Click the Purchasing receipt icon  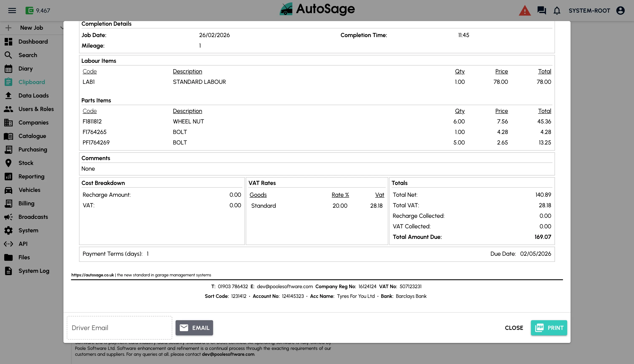[x=8, y=150]
